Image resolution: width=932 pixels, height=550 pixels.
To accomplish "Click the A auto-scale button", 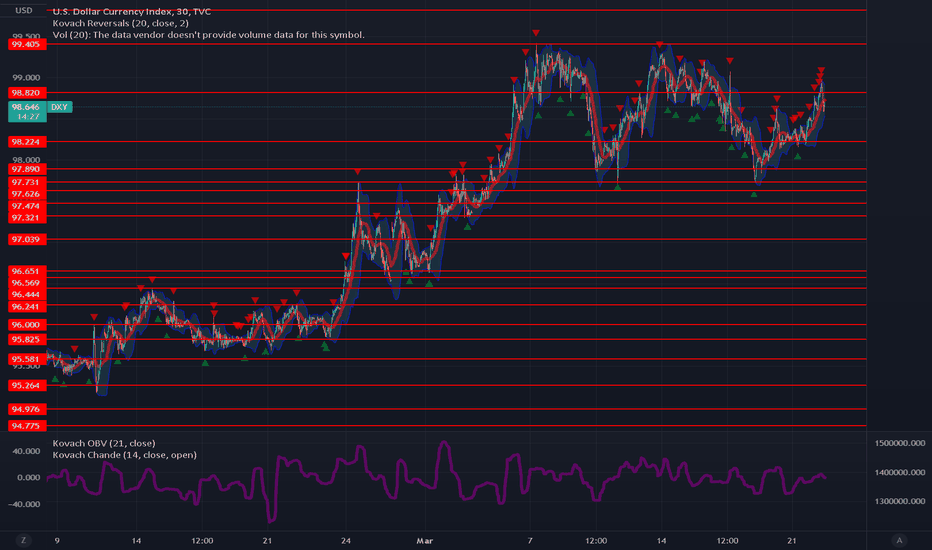I will [899, 540].
